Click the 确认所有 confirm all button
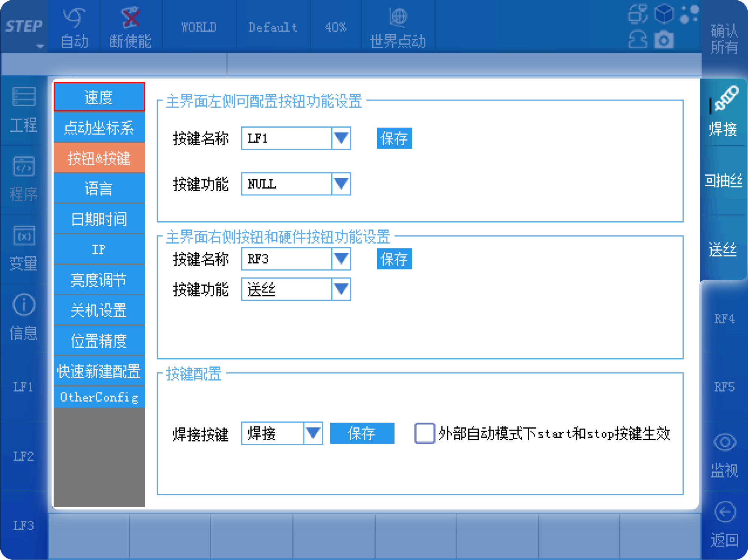The width and height of the screenshot is (748, 560). click(x=725, y=38)
